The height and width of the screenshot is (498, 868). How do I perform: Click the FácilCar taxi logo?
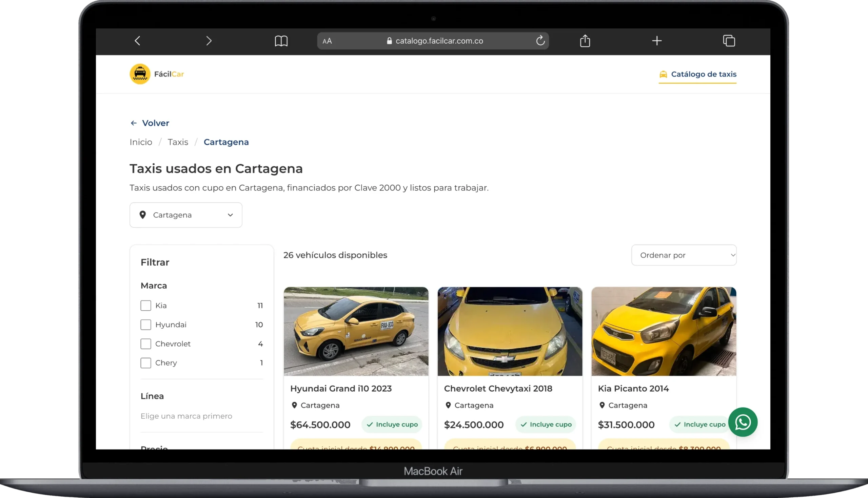pos(140,74)
